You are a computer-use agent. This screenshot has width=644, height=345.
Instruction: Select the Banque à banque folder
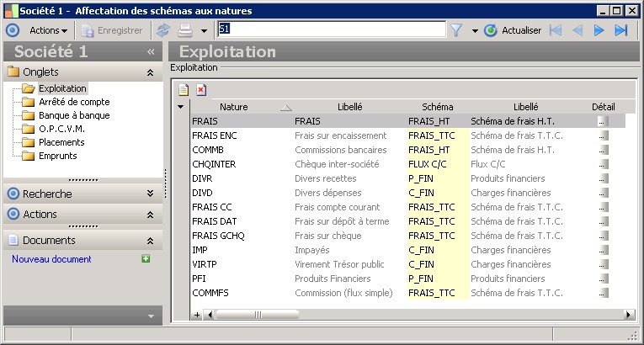(73, 115)
